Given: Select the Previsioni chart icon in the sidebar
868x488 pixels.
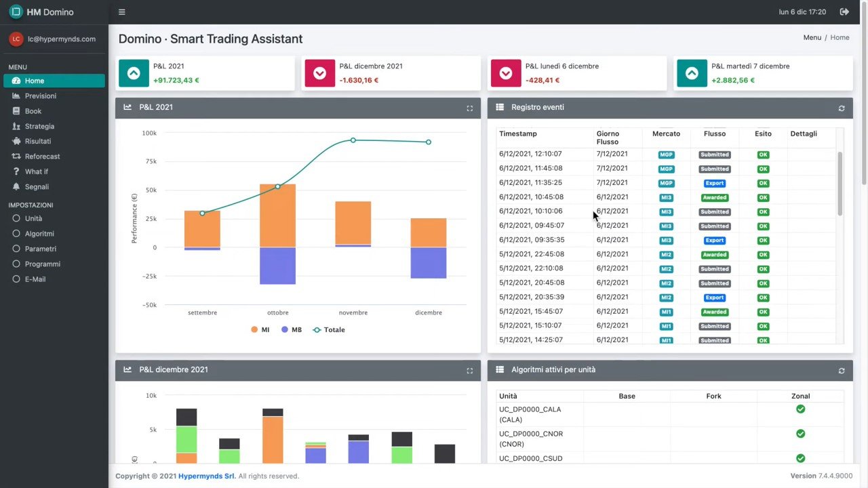Looking at the screenshot, I should (15, 96).
